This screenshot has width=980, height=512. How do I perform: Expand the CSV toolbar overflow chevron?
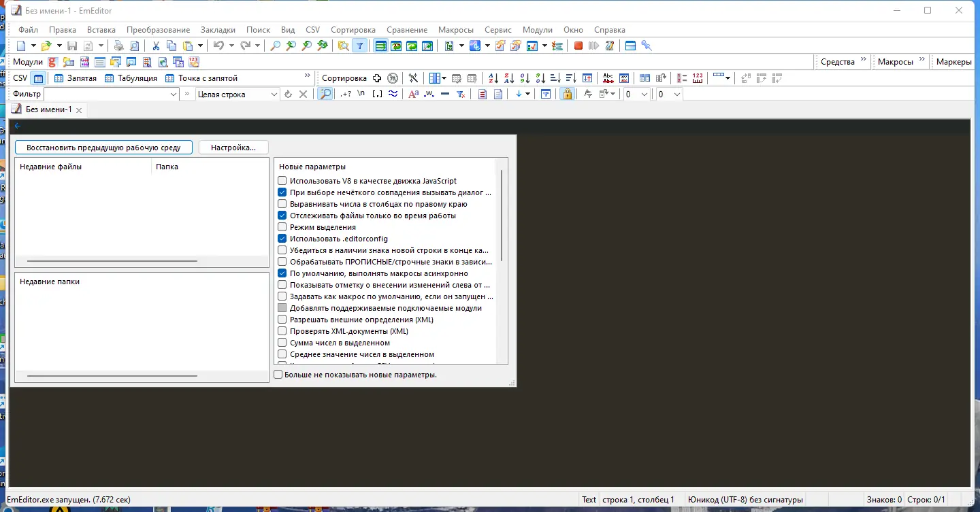tap(307, 75)
